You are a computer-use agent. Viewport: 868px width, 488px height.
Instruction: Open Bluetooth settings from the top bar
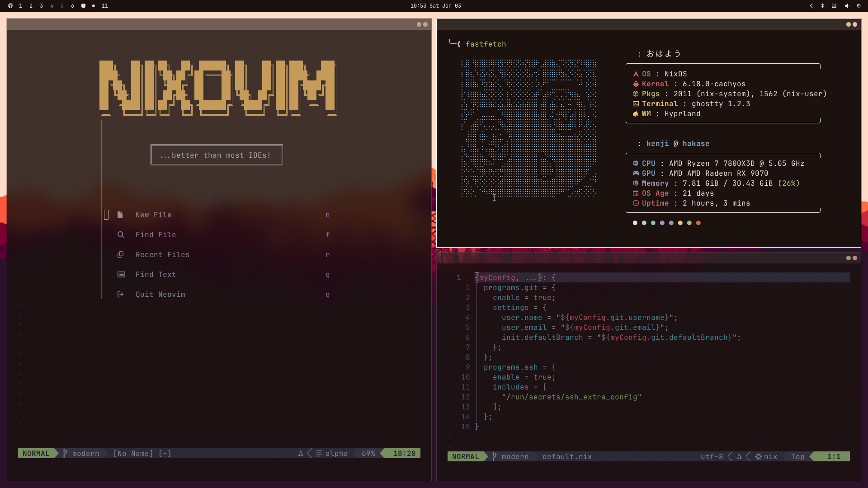click(823, 6)
